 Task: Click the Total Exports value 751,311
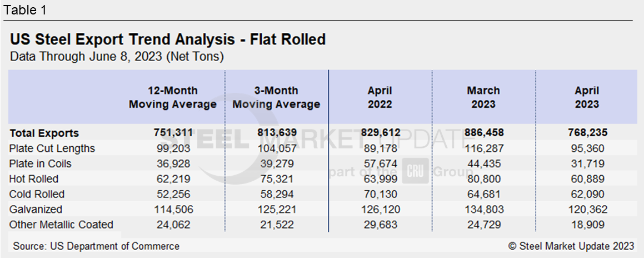pyautogui.click(x=173, y=133)
